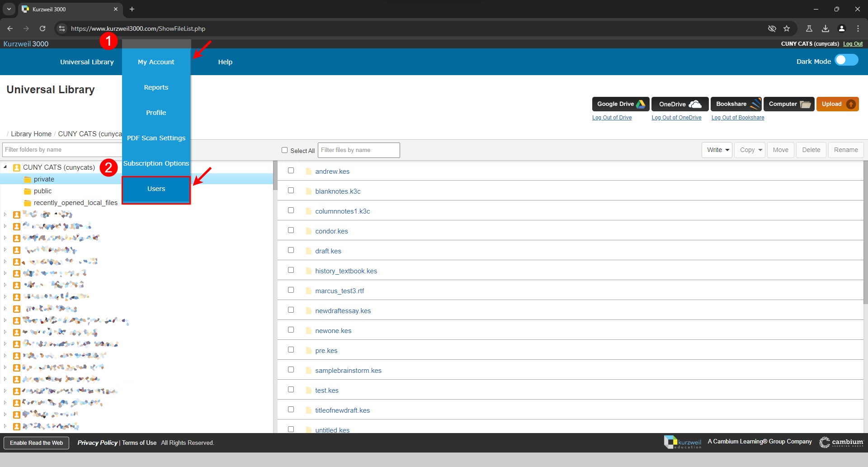Open samplebrainstorm.kes file

point(348,371)
